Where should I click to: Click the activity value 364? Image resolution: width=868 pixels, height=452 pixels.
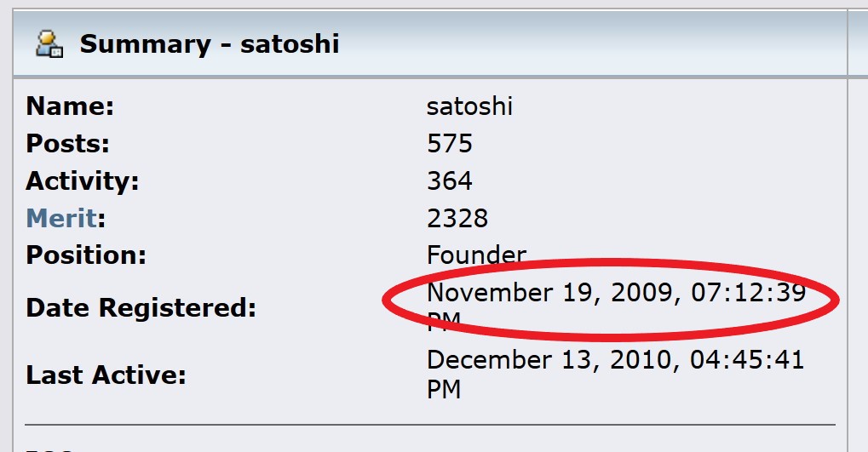(450, 181)
